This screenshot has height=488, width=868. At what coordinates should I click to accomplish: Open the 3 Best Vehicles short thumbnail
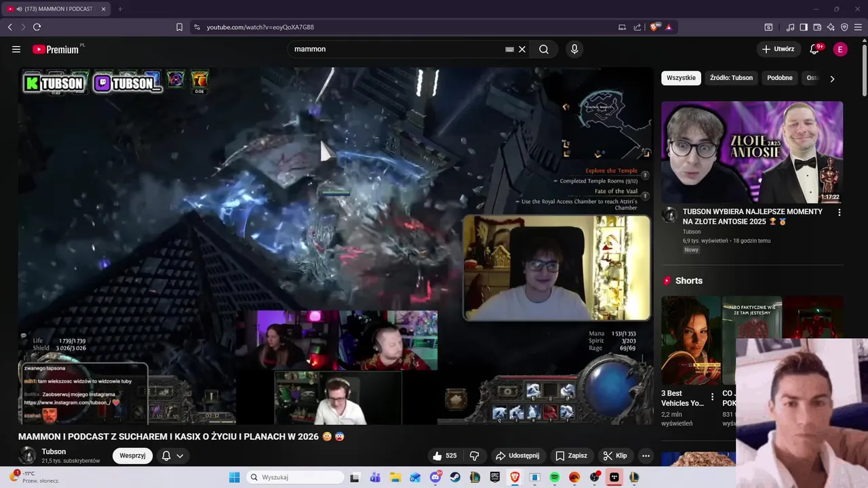tap(690, 340)
